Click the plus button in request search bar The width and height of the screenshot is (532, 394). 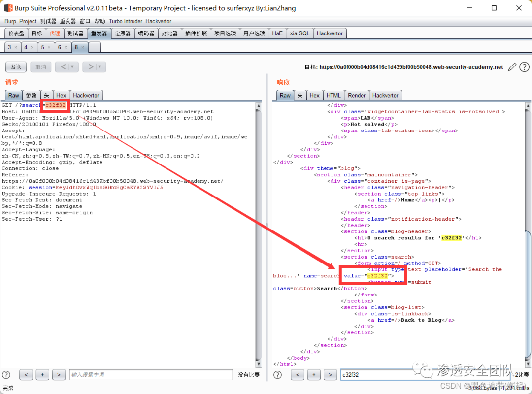point(42,375)
